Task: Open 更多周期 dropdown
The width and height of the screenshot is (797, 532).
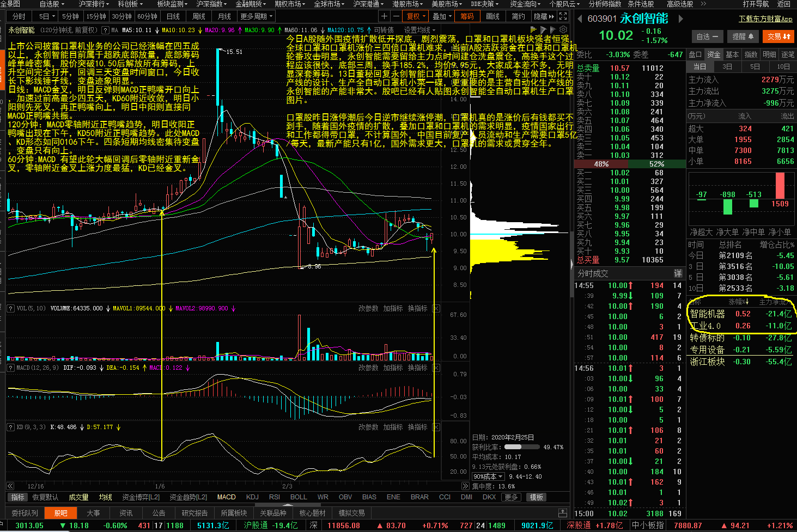Action: [x=257, y=16]
